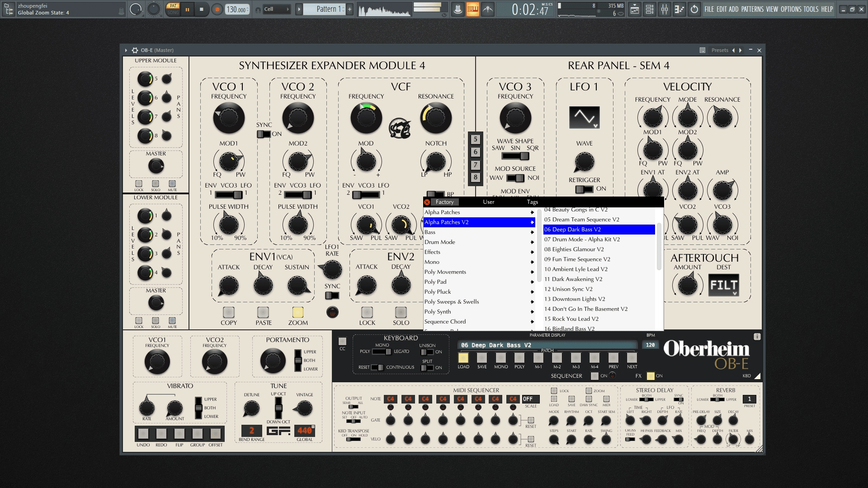
Task: Open the FILE menu
Action: [709, 9]
